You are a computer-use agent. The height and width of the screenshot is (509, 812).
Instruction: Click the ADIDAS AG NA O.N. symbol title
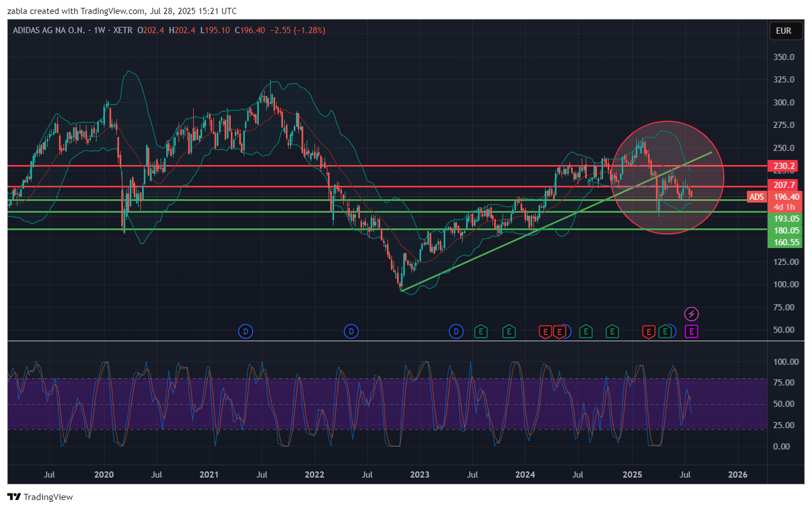click(x=49, y=30)
